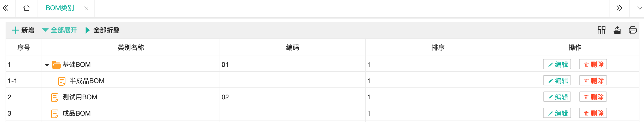Click the home icon tab
Viewport: 644px width, 122px height.
27,8
